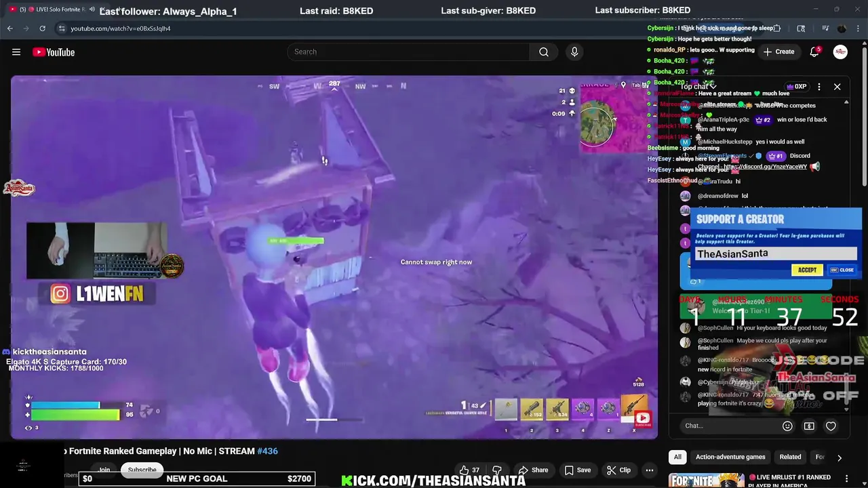Click the NEW PC GOAL progress bar
Viewport: 868px width, 488px height.
pos(197,479)
